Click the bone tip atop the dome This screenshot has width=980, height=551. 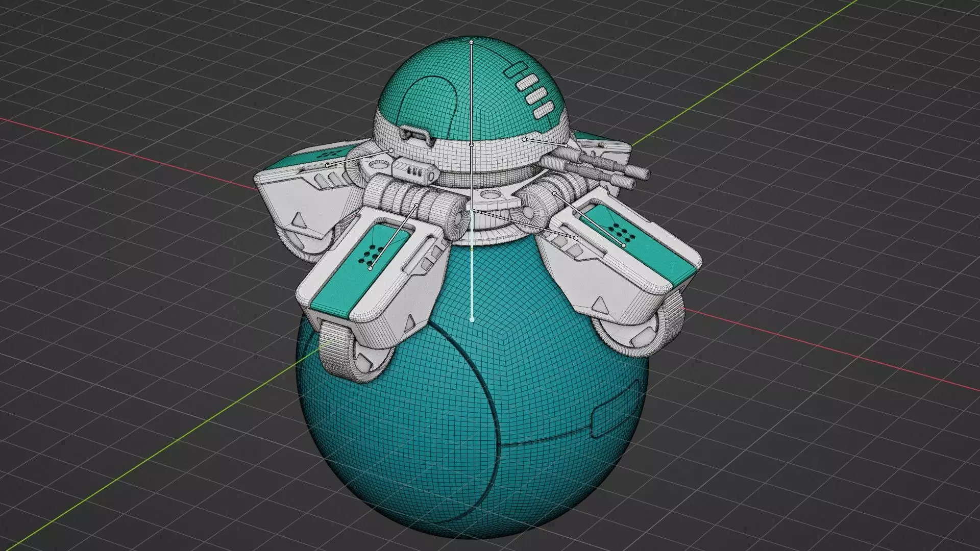(472, 41)
